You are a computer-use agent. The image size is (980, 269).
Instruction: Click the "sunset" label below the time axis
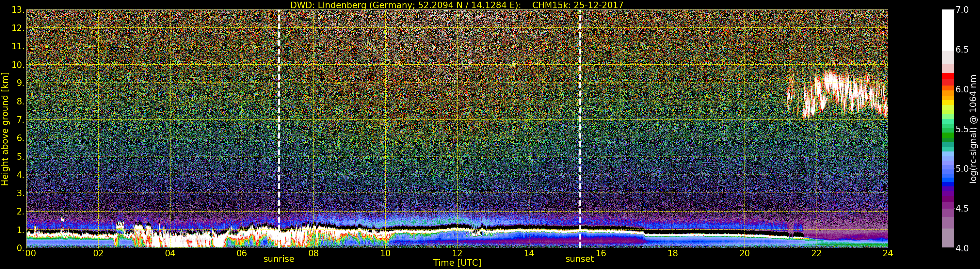pyautogui.click(x=579, y=259)
